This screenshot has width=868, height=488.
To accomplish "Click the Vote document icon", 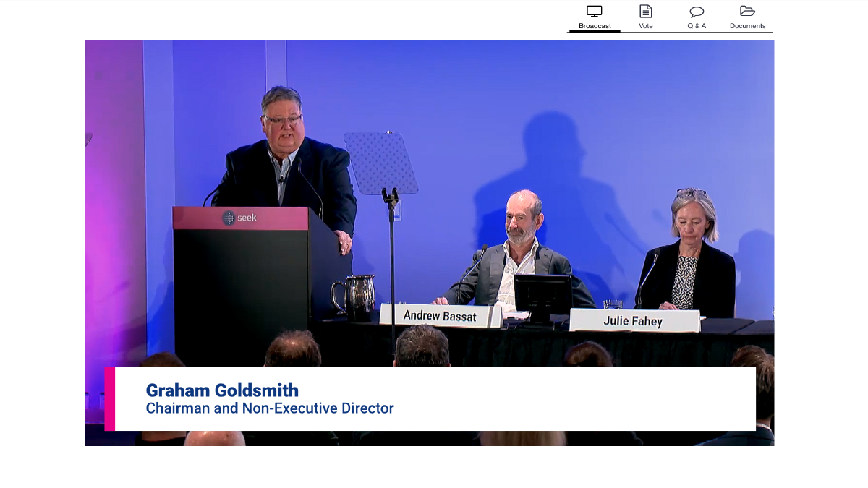I will point(646,11).
